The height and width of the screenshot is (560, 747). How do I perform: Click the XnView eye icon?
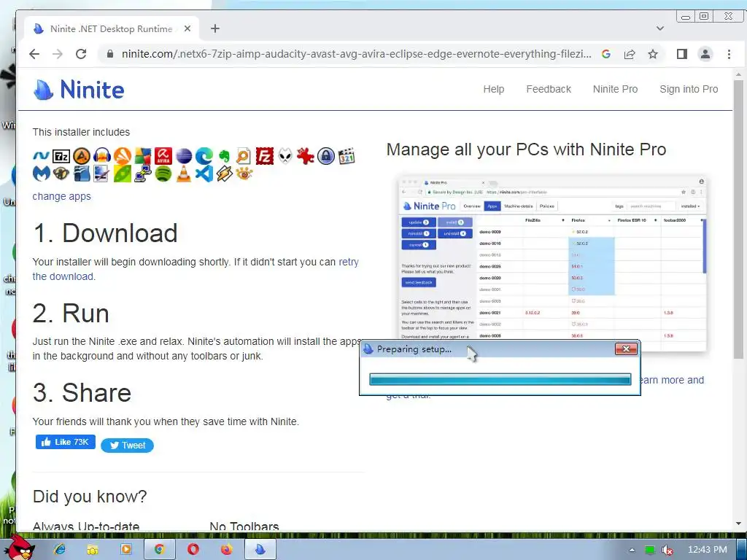pos(244,174)
